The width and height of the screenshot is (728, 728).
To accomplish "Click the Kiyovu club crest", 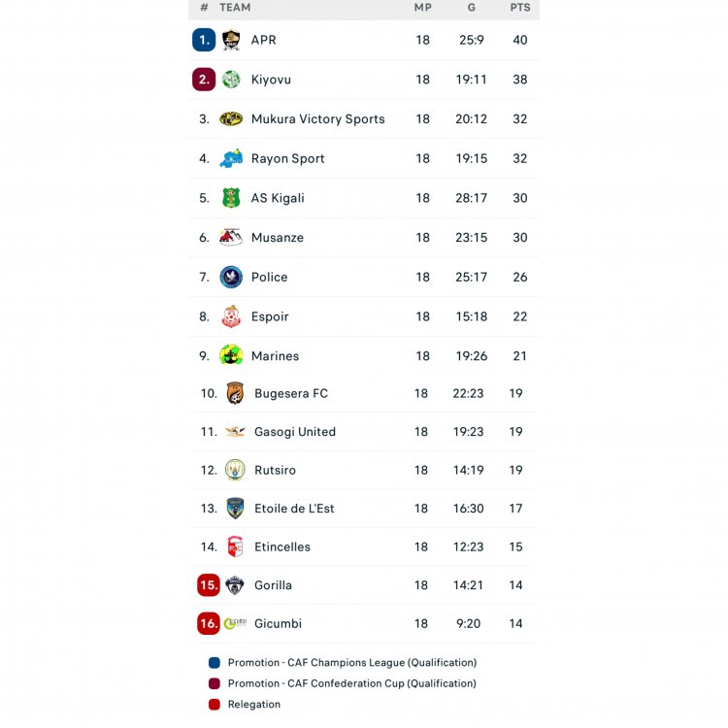I will tap(231, 80).
